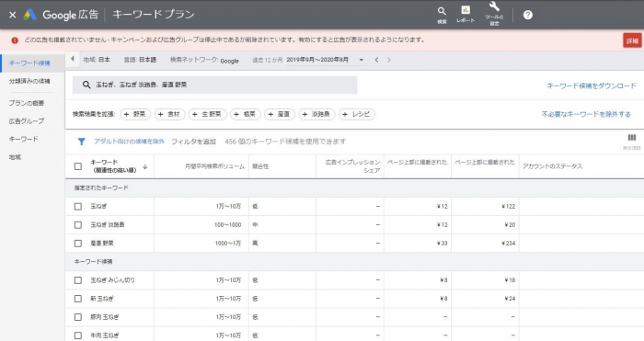Click the blue filter funnel icon

click(81, 142)
